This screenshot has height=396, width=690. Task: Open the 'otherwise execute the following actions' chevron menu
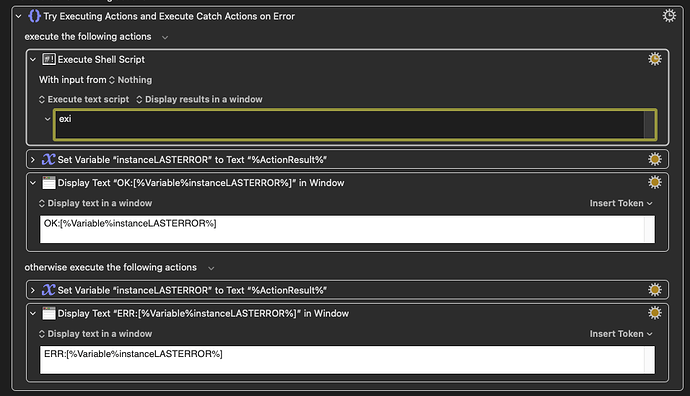pos(211,268)
